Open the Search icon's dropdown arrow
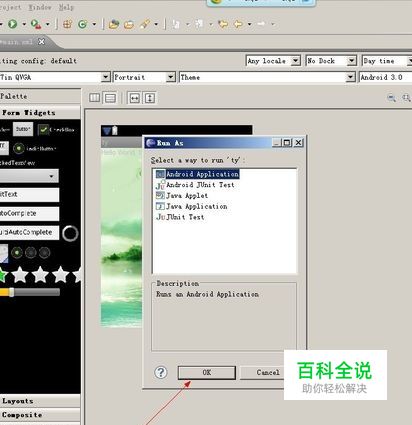Screen dimensions: 412x425 coord(156,24)
